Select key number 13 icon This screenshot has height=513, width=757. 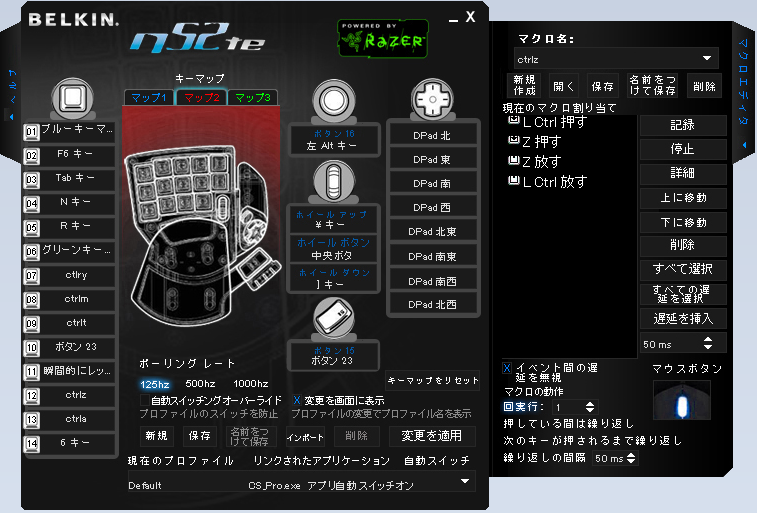click(x=31, y=419)
